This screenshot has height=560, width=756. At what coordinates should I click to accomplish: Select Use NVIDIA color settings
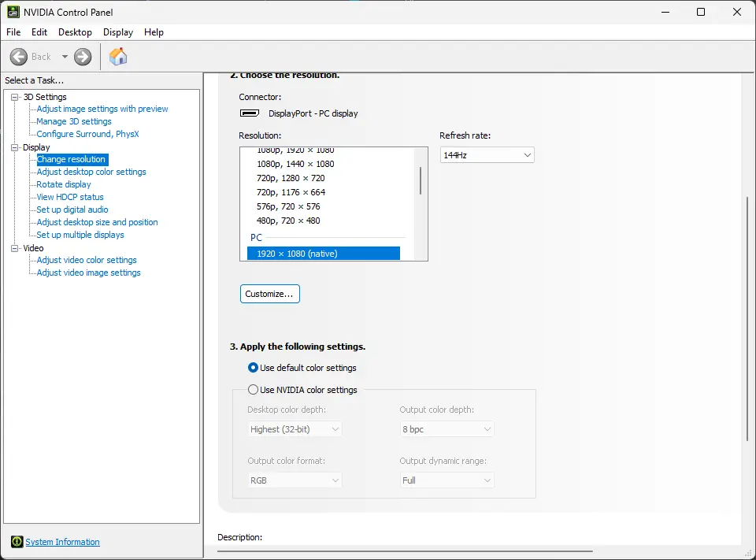coord(302,390)
